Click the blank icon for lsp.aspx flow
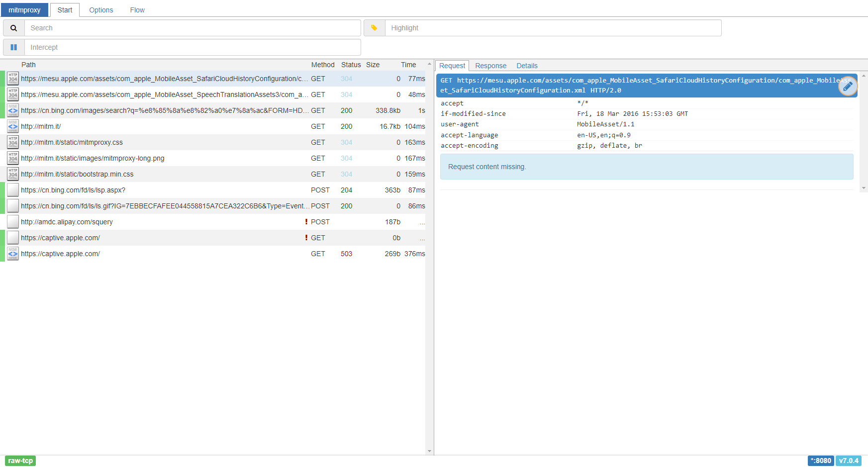This screenshot has width=868, height=467. (x=13, y=190)
